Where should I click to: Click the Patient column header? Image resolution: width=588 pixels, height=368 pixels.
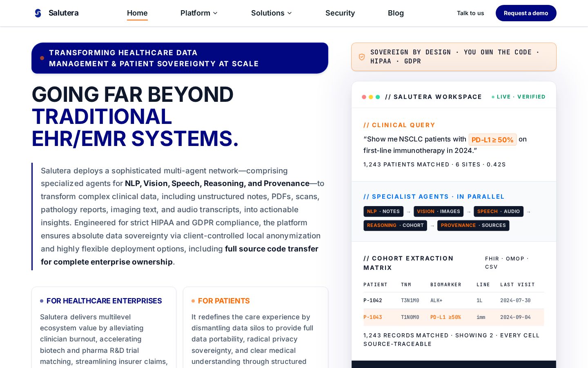[x=375, y=285]
